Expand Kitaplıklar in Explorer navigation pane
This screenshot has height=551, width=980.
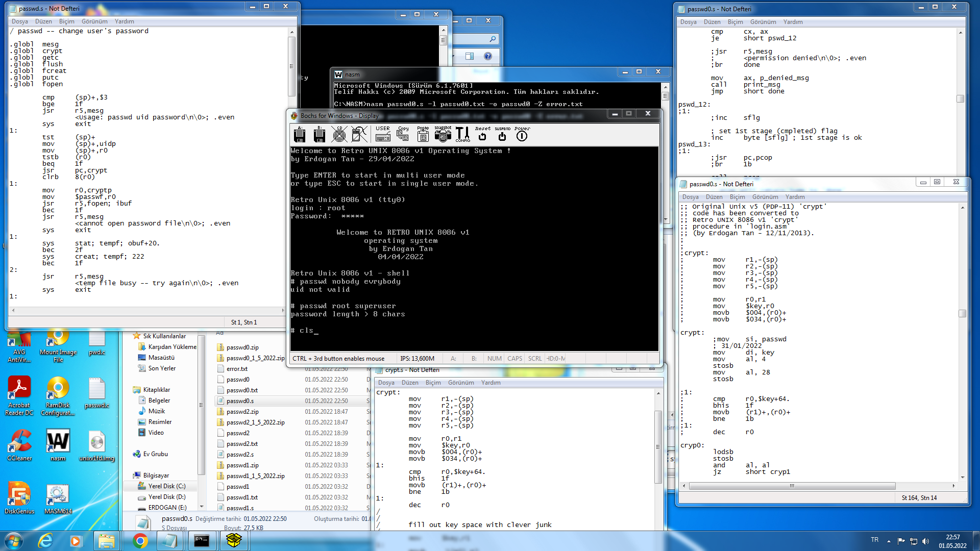coord(130,390)
